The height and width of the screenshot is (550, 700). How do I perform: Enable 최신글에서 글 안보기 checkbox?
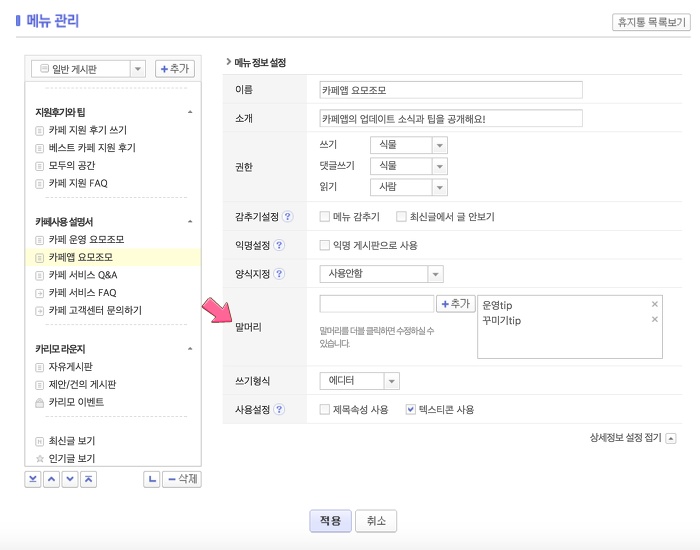[401, 217]
